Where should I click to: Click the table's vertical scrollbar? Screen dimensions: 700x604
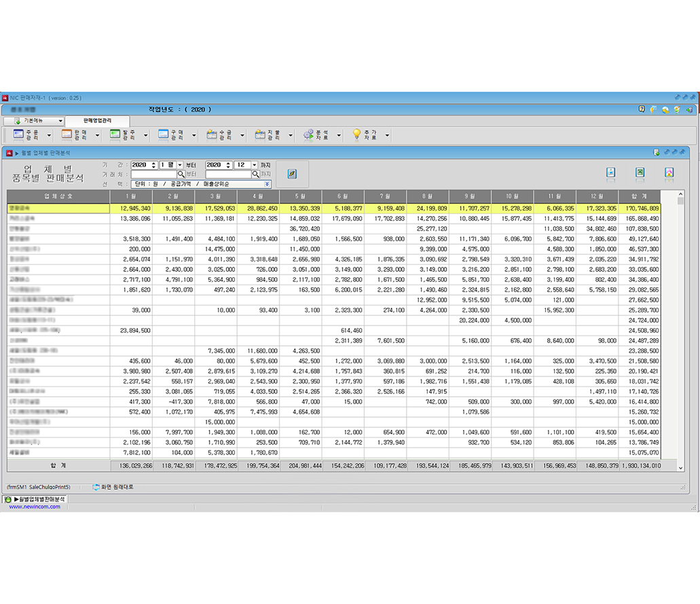(x=680, y=326)
